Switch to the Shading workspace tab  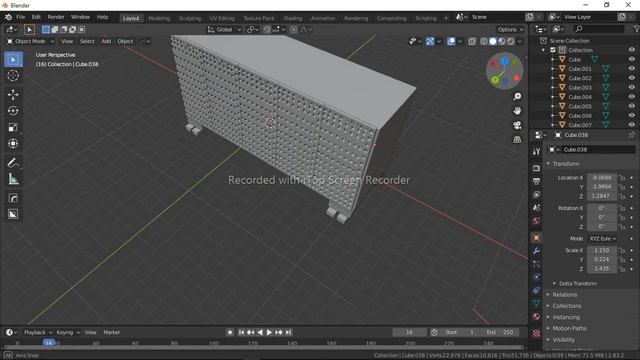[293, 18]
